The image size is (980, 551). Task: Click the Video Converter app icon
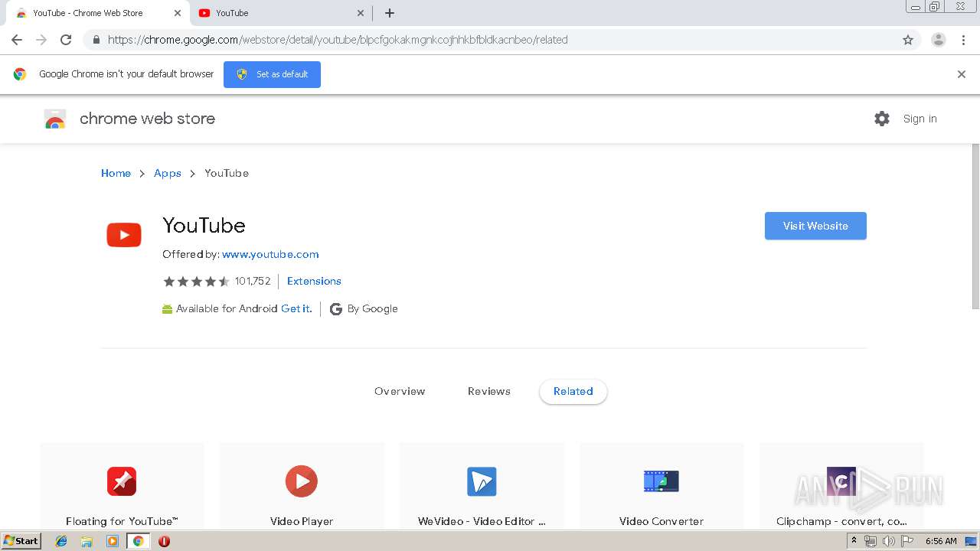click(x=661, y=481)
